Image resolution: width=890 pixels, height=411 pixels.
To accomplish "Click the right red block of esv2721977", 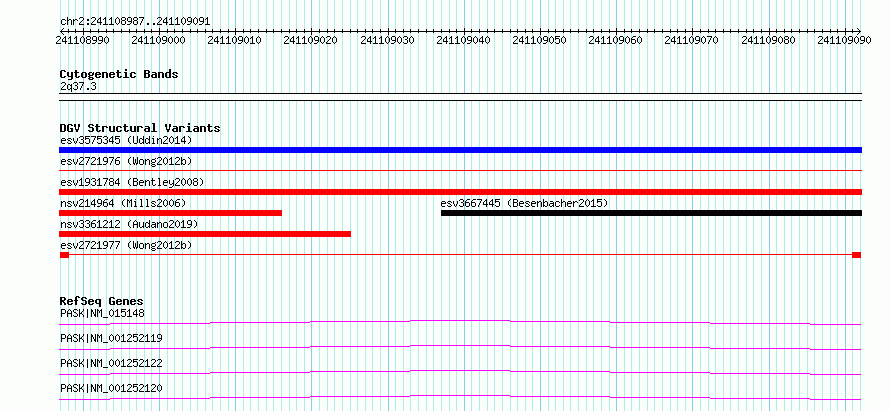I will [x=857, y=255].
